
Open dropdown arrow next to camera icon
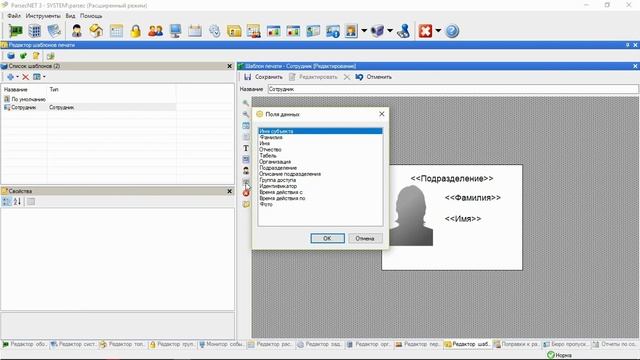click(390, 31)
